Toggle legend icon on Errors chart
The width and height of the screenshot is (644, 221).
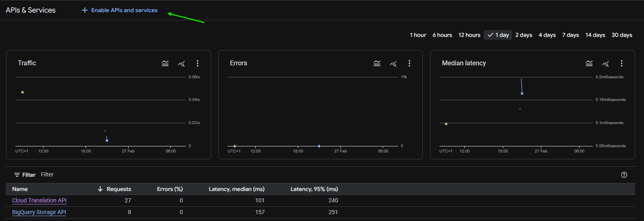(377, 63)
